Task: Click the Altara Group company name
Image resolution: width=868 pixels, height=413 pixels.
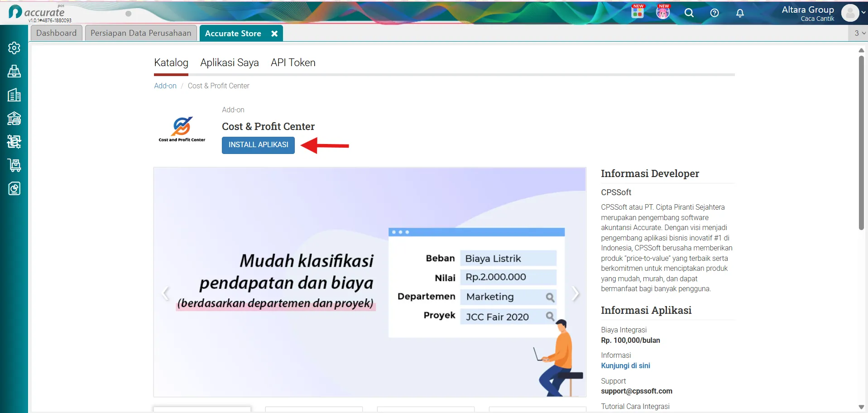Action: 808,10
